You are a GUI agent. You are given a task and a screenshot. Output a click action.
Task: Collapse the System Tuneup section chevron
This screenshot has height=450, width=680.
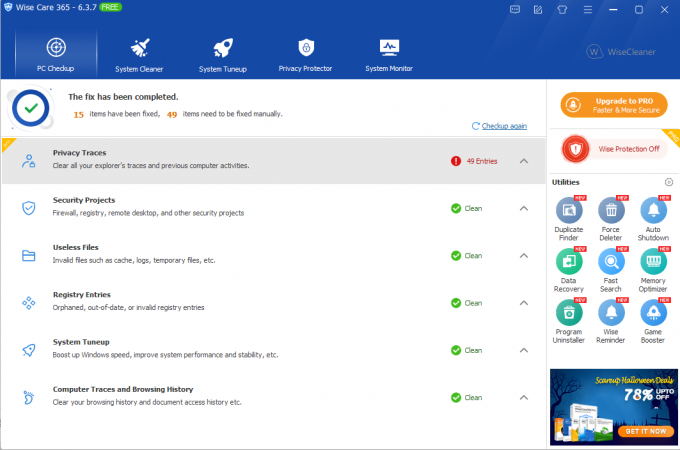pyautogui.click(x=524, y=350)
